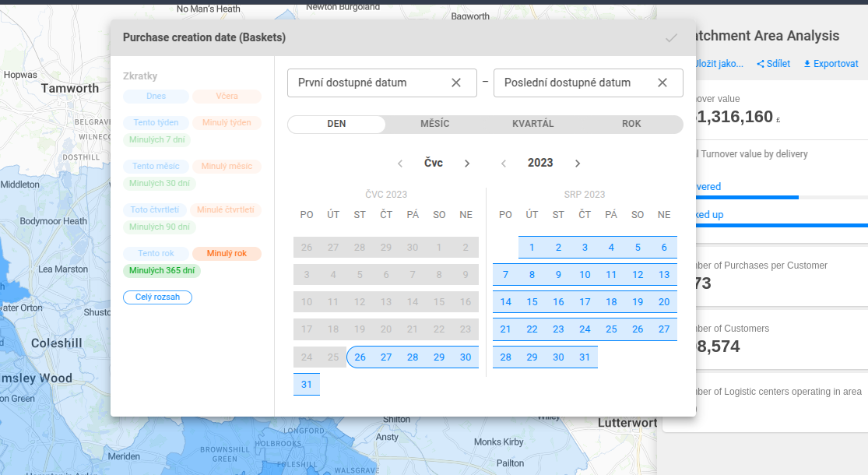The height and width of the screenshot is (475, 868).
Task: Select the Minulý rok shortcut
Action: click(227, 254)
